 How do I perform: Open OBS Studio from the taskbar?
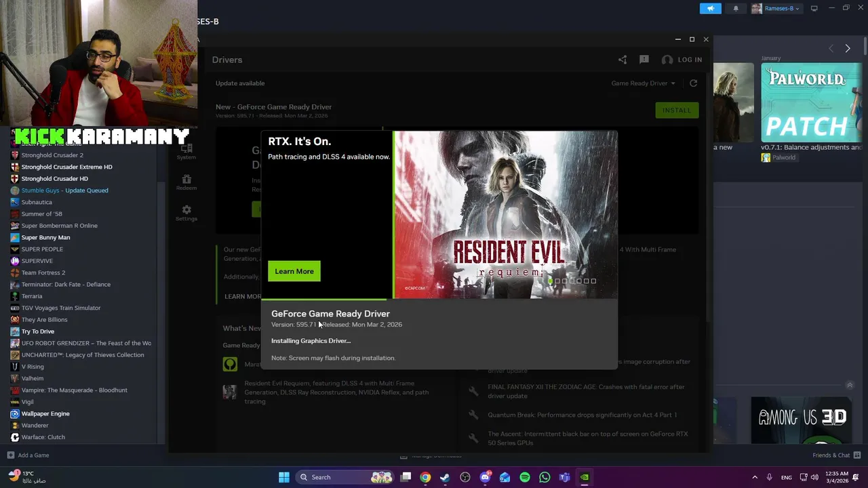click(465, 477)
